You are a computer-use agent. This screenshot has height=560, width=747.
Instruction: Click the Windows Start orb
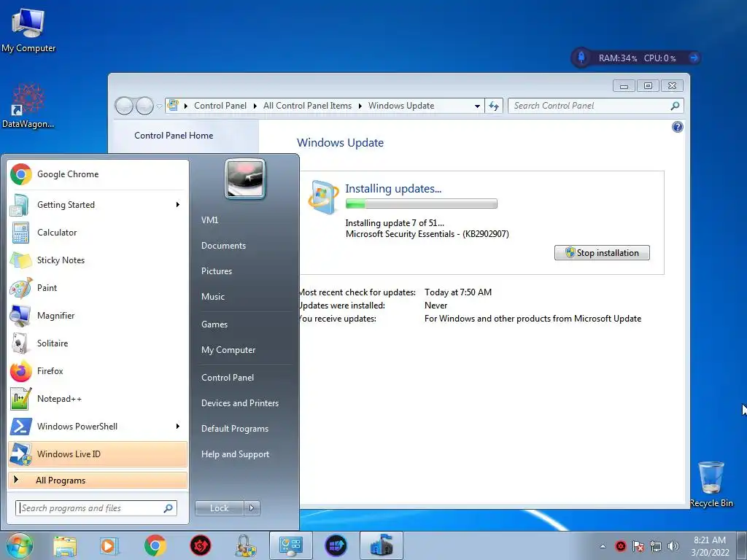pyautogui.click(x=20, y=545)
